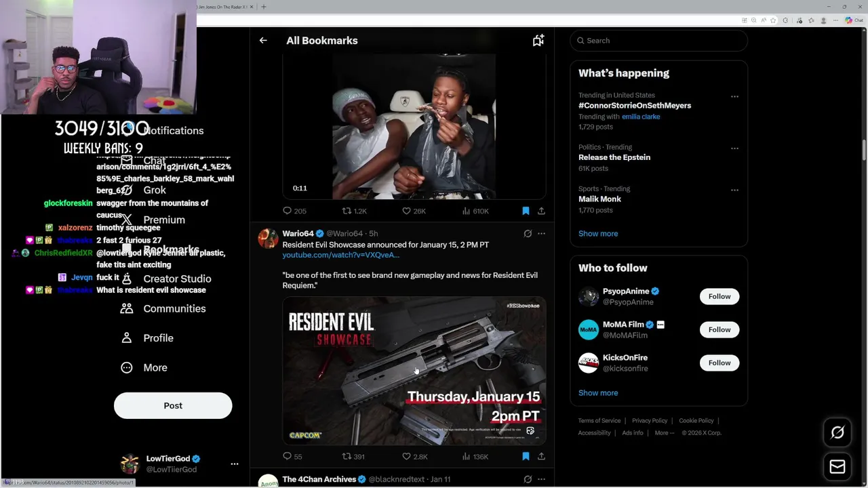Open PsyopAnime profile avatar
Image resolution: width=868 pixels, height=488 pixels.
[x=589, y=296]
